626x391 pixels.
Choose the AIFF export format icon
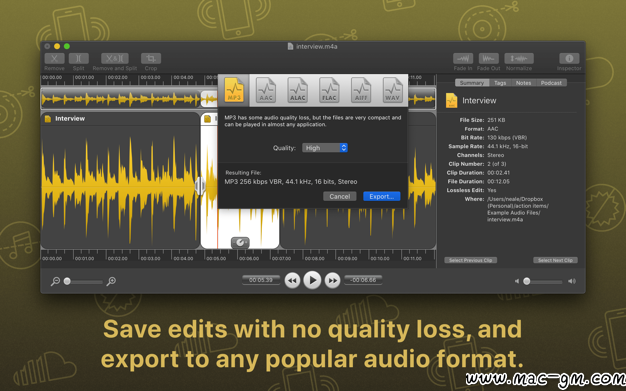[x=361, y=90]
